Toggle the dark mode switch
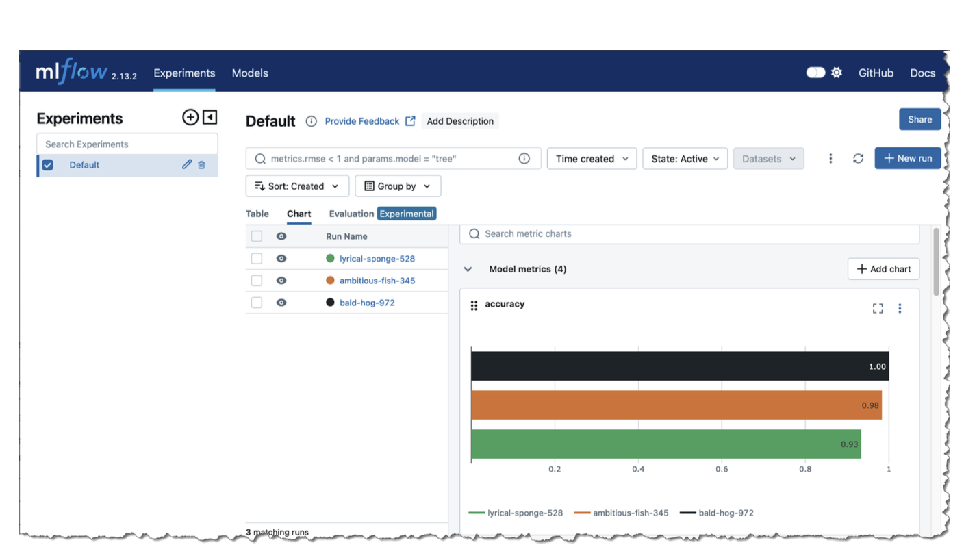The width and height of the screenshot is (964, 560). pos(815,73)
